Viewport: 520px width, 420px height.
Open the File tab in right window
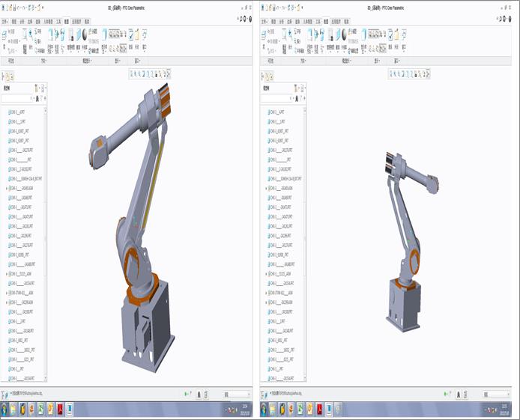(x=264, y=22)
